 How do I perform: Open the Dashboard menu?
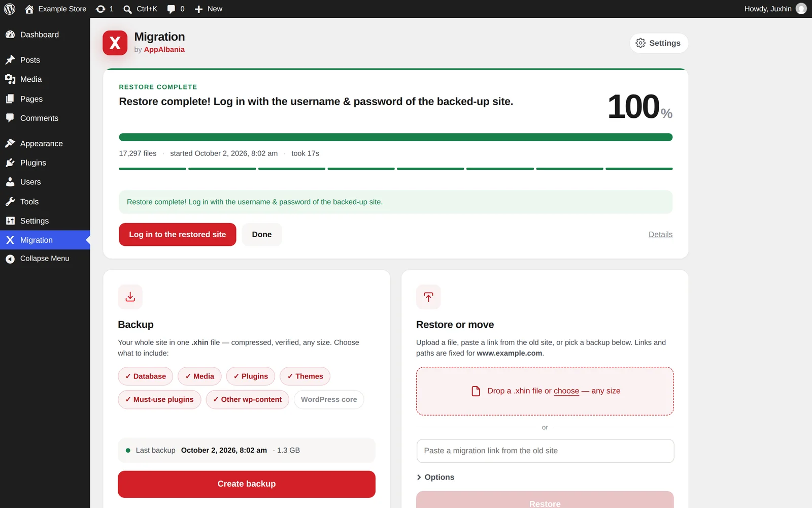pos(45,35)
